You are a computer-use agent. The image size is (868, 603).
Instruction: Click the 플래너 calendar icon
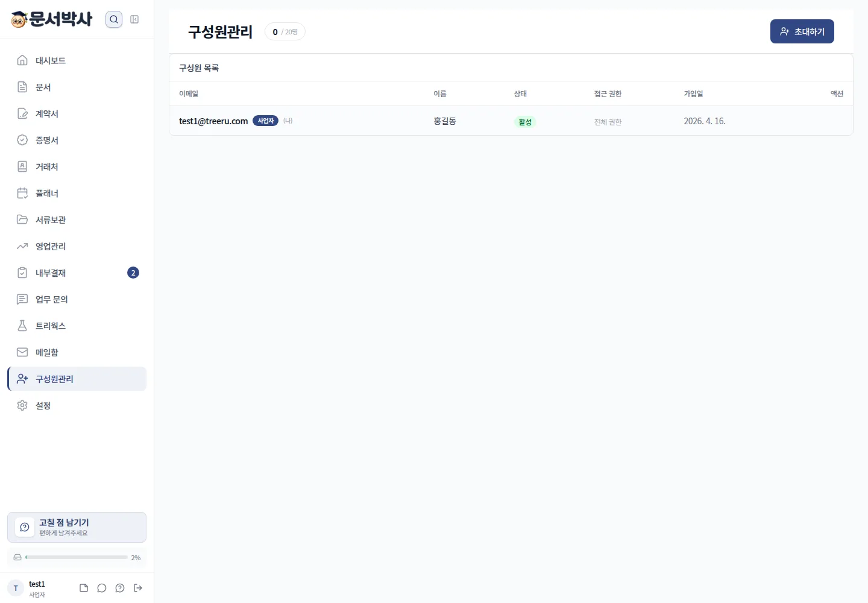click(x=22, y=193)
